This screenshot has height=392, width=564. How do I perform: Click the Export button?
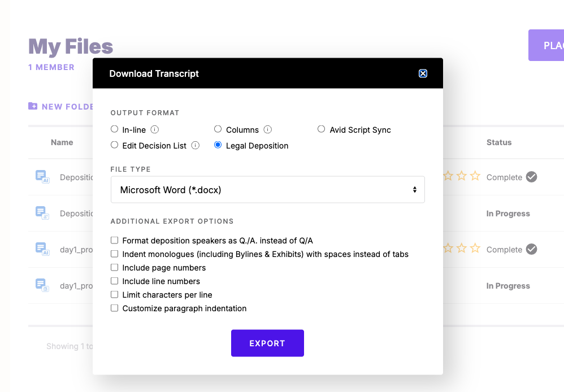[268, 343]
